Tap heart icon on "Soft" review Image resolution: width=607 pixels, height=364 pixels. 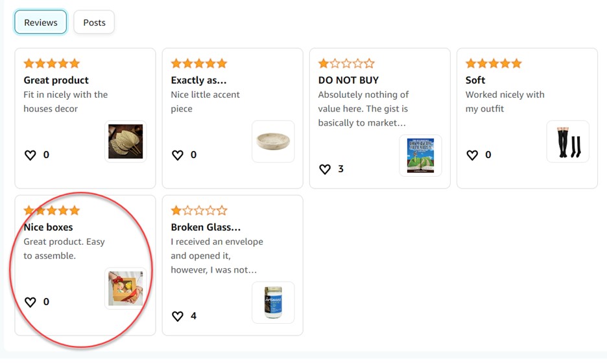[472, 155]
